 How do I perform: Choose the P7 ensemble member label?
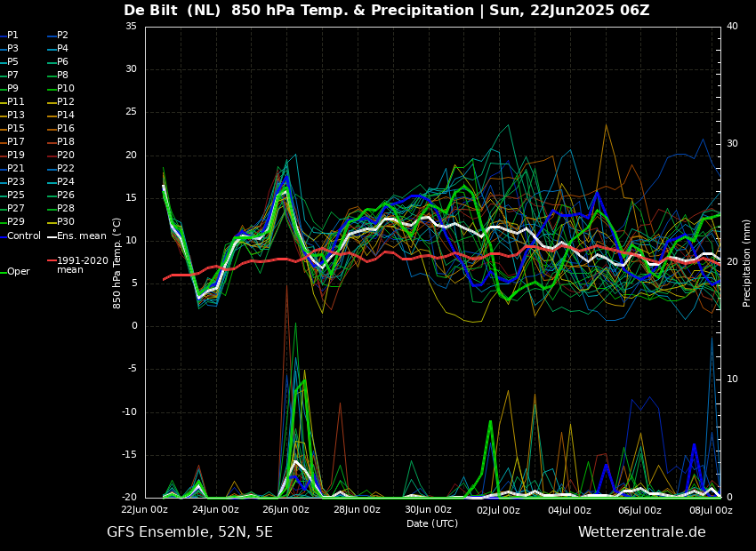coord(9,76)
